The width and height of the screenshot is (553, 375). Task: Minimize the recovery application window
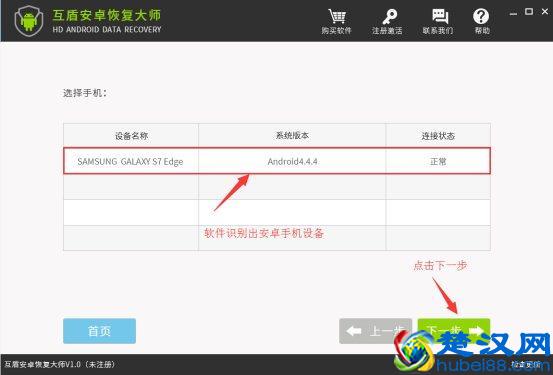coord(514,13)
